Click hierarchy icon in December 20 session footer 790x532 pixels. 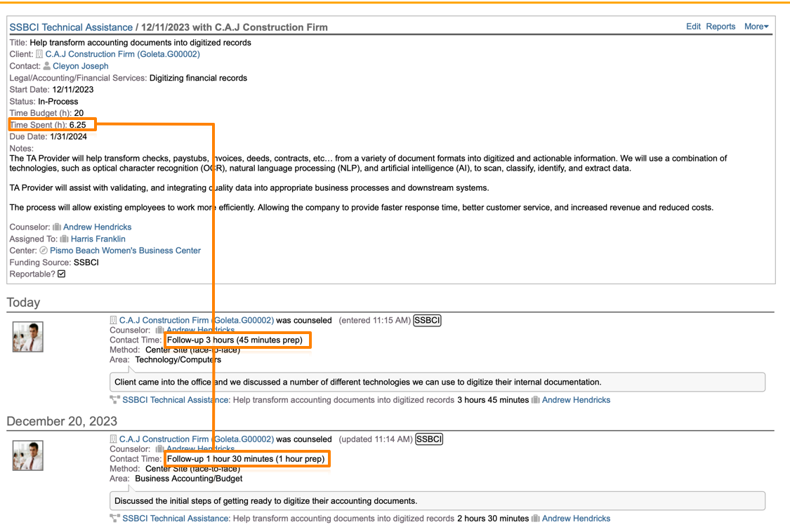coord(115,519)
